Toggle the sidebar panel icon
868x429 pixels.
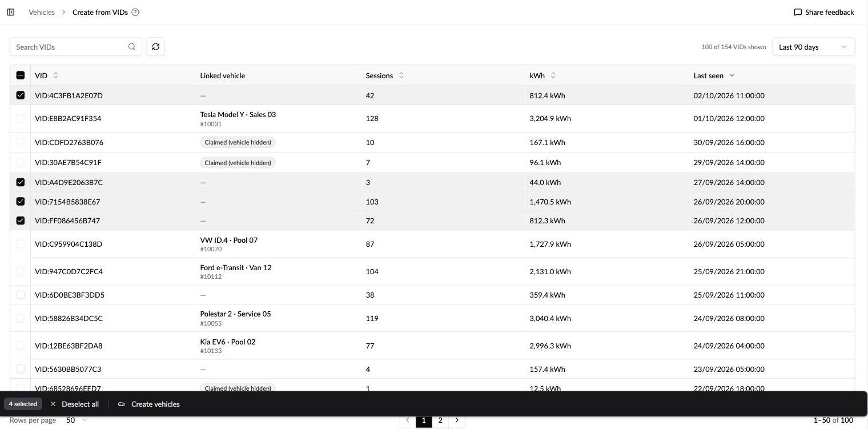pos(10,12)
